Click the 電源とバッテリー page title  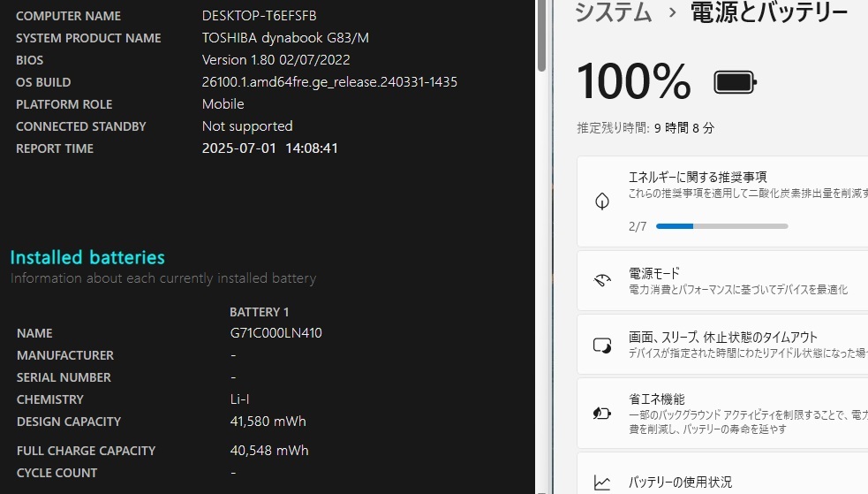(x=769, y=12)
